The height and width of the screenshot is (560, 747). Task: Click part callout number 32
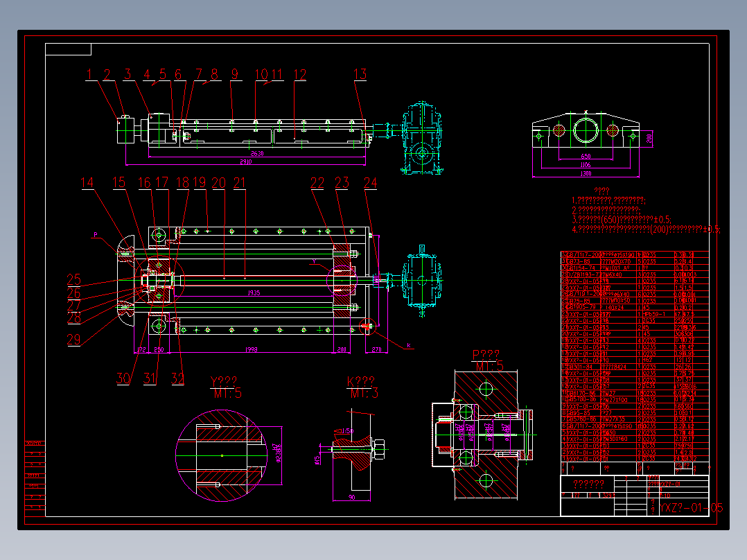coord(177,378)
